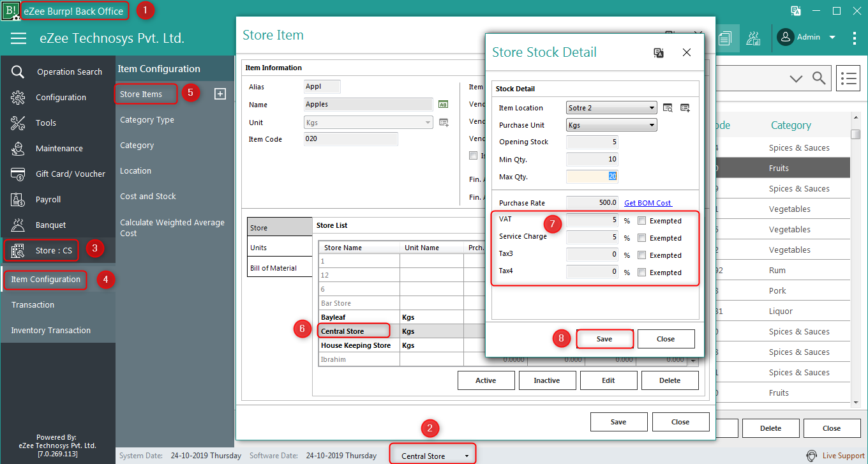This screenshot has height=464, width=868.
Task: Click the Live Support headset icon
Action: (811, 456)
